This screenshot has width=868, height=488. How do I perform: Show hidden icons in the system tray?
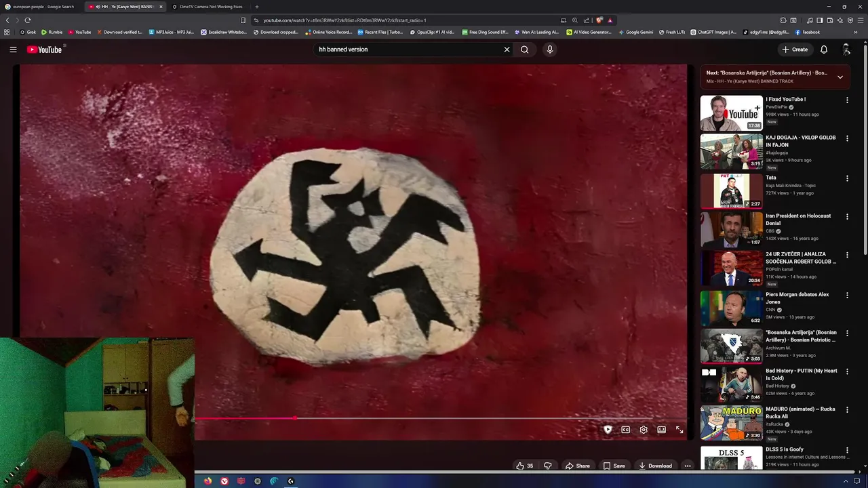coord(846,481)
